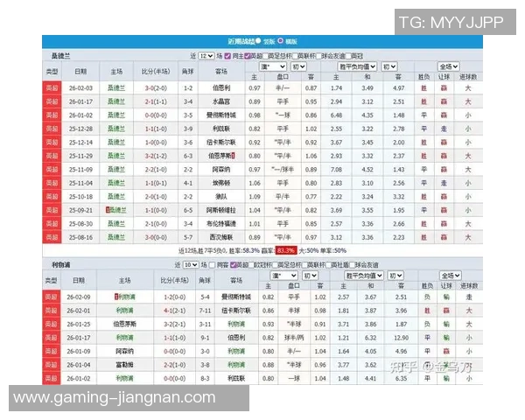The image size is (525, 420).
Task: Toggle 同客 checkbox in 利物浦 section
Action: [x=212, y=265]
